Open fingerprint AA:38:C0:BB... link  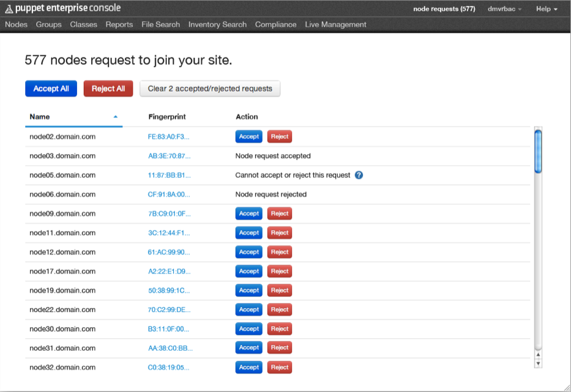tap(170, 349)
